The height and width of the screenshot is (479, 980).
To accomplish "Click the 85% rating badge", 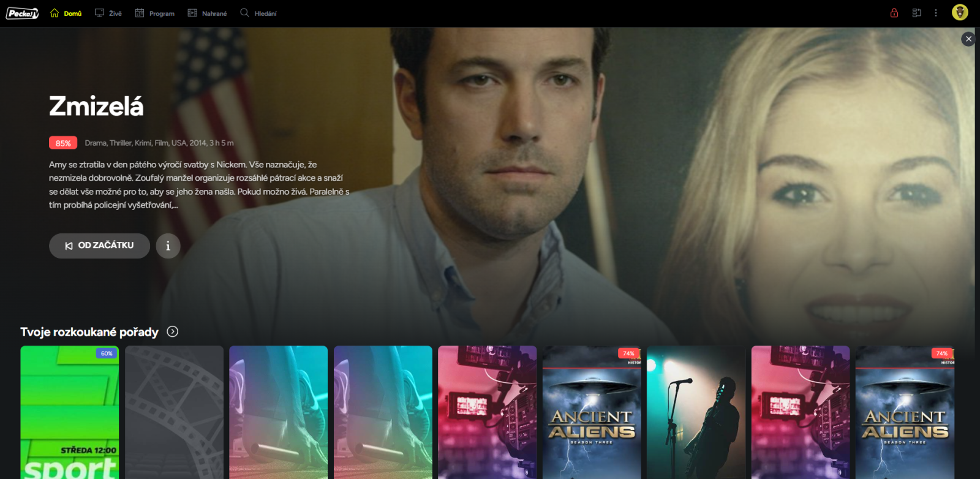I will (63, 143).
